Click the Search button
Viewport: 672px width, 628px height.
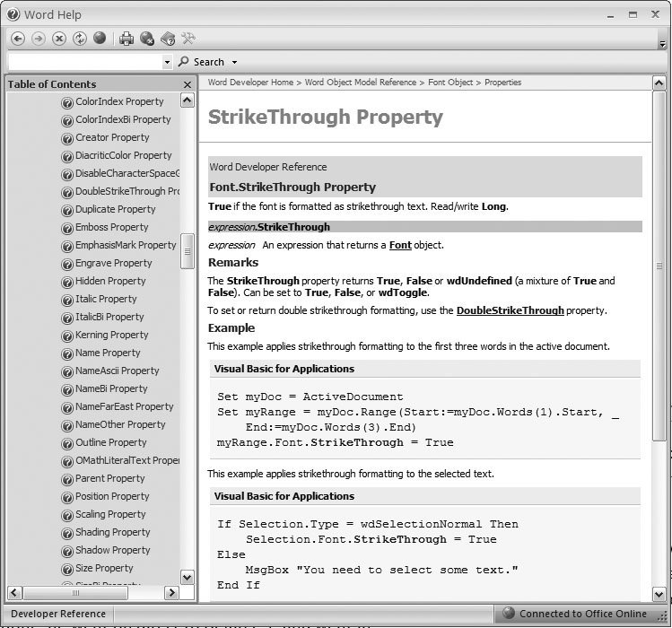coord(208,62)
